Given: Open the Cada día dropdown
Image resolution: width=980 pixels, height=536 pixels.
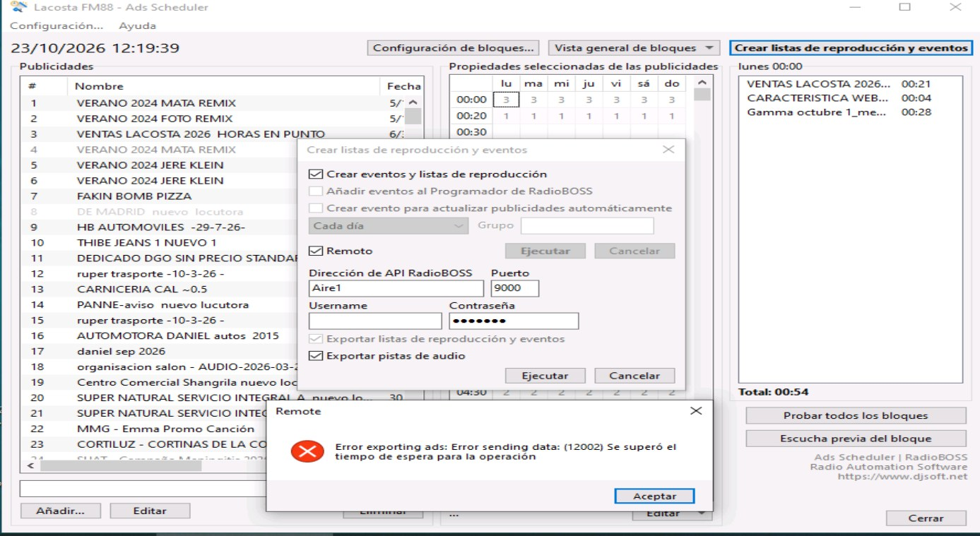Looking at the screenshot, I should click(x=389, y=226).
